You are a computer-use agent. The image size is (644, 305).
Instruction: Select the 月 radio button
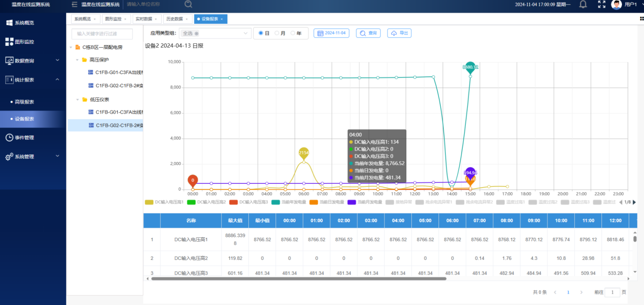pos(276,33)
